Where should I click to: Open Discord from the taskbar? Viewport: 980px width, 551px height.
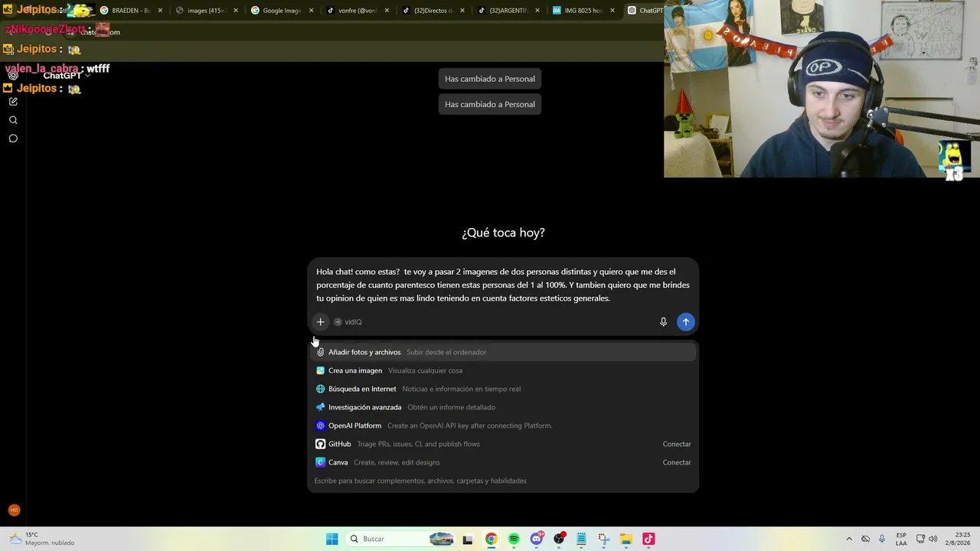click(537, 539)
